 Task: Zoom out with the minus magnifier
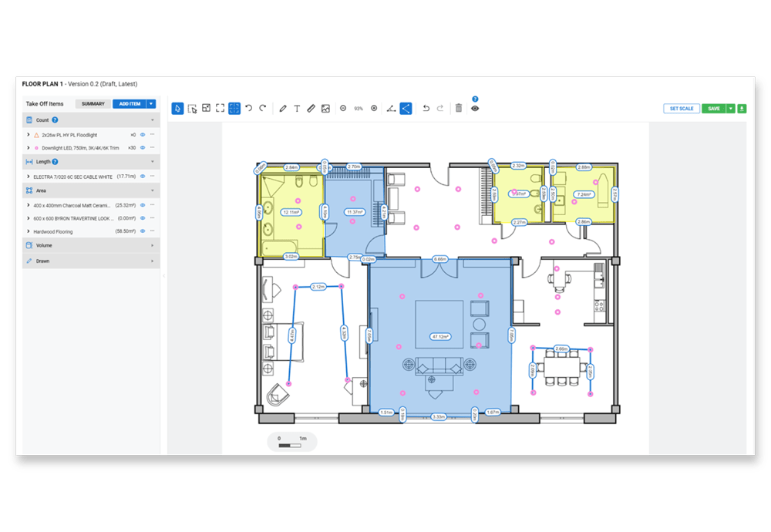pyautogui.click(x=343, y=108)
